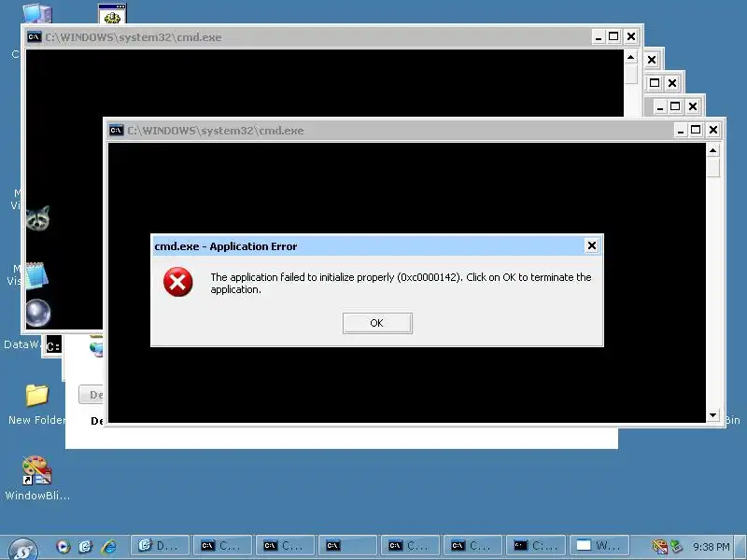
Task: Click the small C: console icon
Action: [x=53, y=345]
